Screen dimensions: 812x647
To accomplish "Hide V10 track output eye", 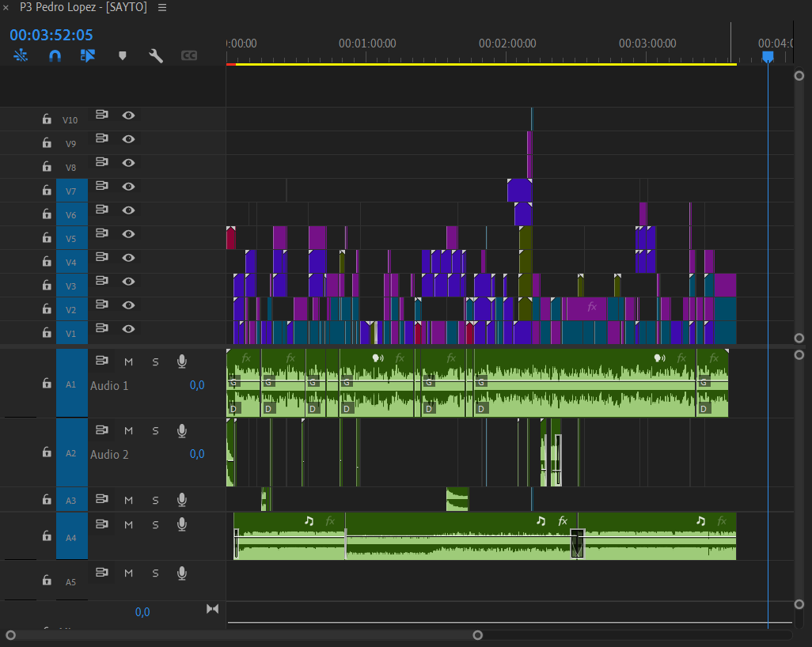I will 128,115.
